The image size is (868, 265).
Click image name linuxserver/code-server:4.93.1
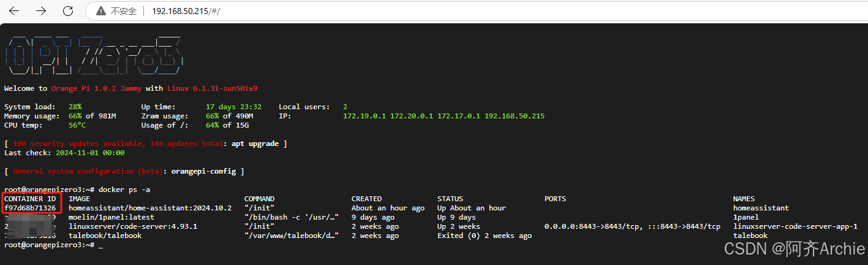(133, 226)
